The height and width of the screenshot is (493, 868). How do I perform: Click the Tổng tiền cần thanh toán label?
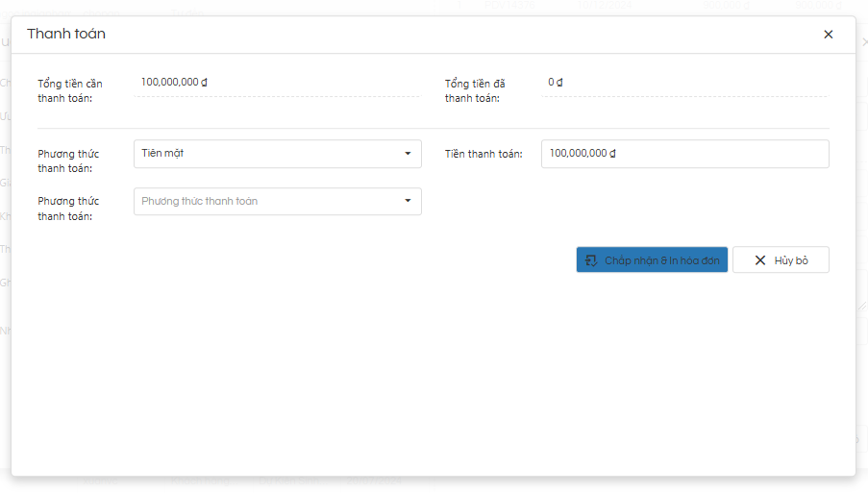tap(71, 90)
